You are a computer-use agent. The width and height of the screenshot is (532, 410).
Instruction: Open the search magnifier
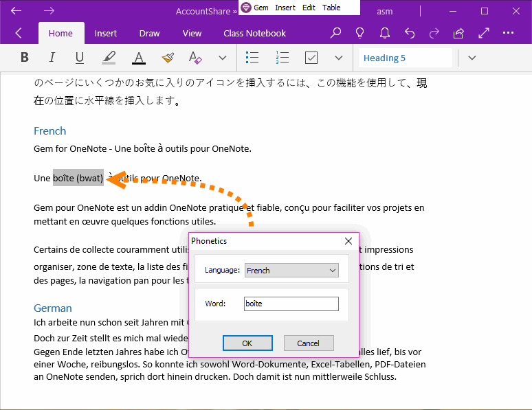(x=335, y=33)
